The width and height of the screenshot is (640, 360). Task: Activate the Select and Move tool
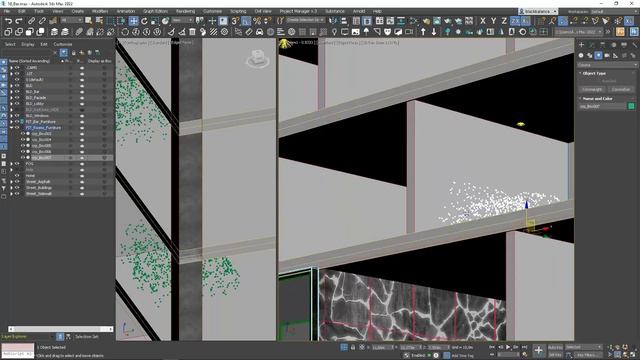pyautogui.click(x=133, y=21)
